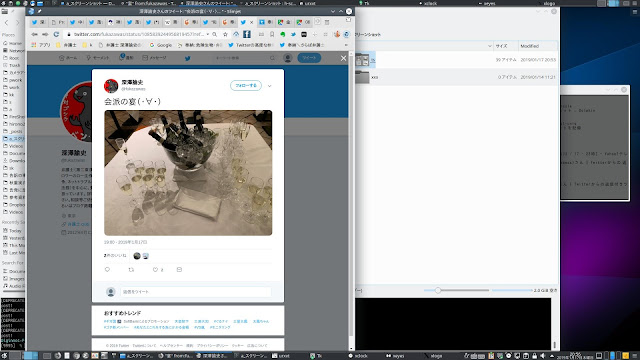
Task: Click the Twitter bird extension icon in toolbar
Action: [x=293, y=34]
